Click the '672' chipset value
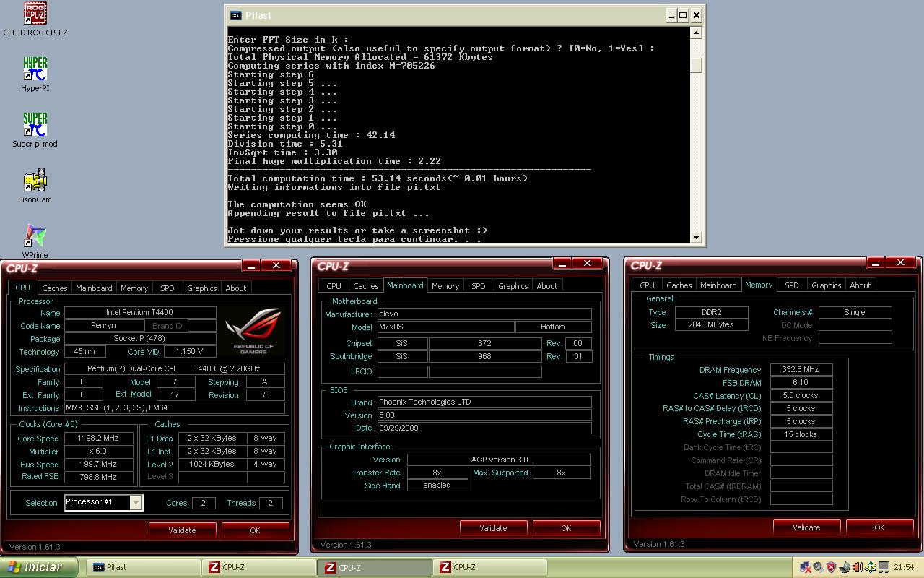 tap(484, 343)
